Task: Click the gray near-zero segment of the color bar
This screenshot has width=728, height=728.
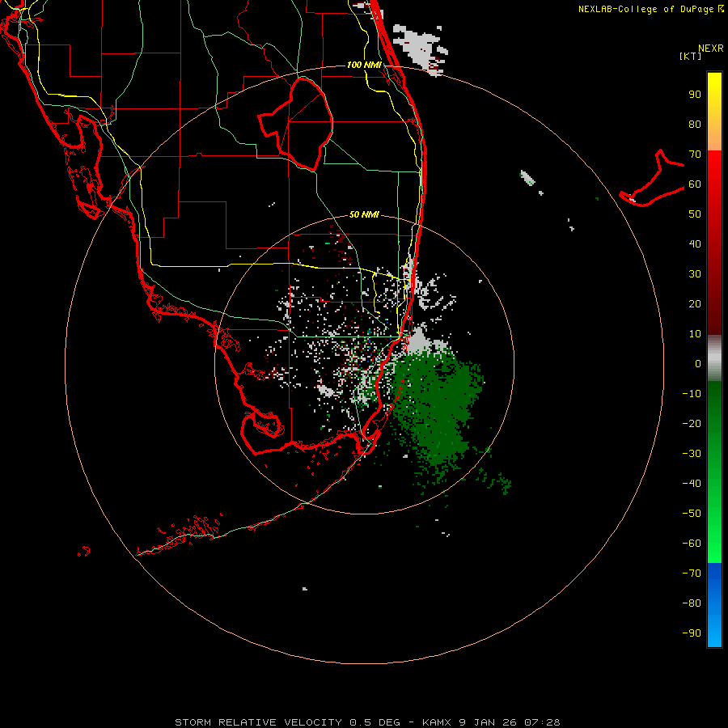Action: 714,358
